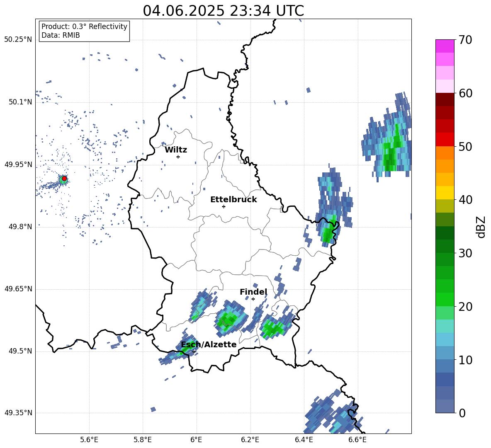The height and width of the screenshot is (448, 491).
Task: Click the 30 tick label on colorbar
Action: (465, 253)
